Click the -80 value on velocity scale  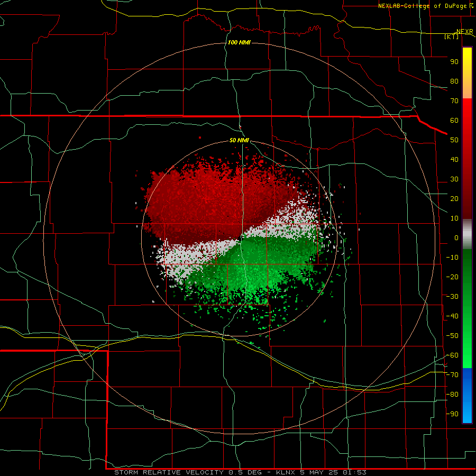(x=452, y=395)
